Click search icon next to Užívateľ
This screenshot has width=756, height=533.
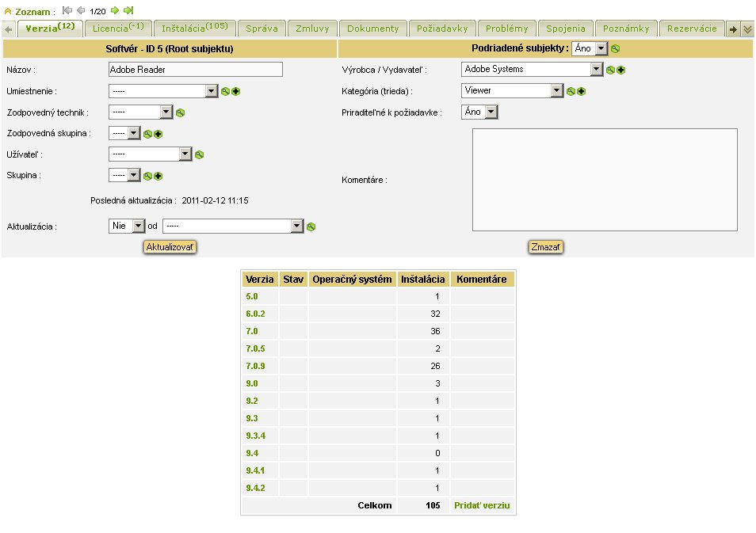199,154
